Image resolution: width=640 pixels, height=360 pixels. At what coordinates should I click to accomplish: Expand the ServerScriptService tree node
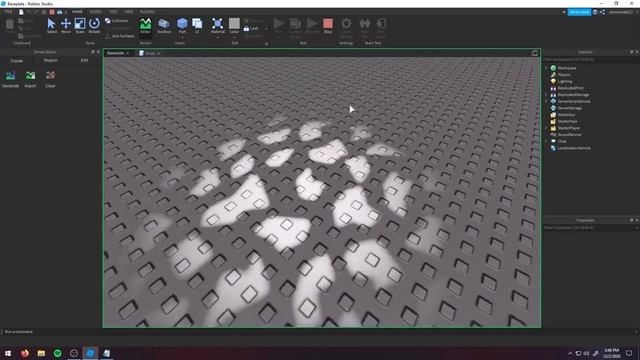coord(547,101)
